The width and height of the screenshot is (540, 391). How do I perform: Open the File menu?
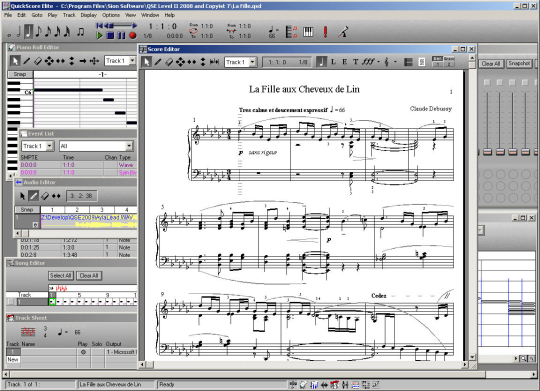click(x=8, y=15)
